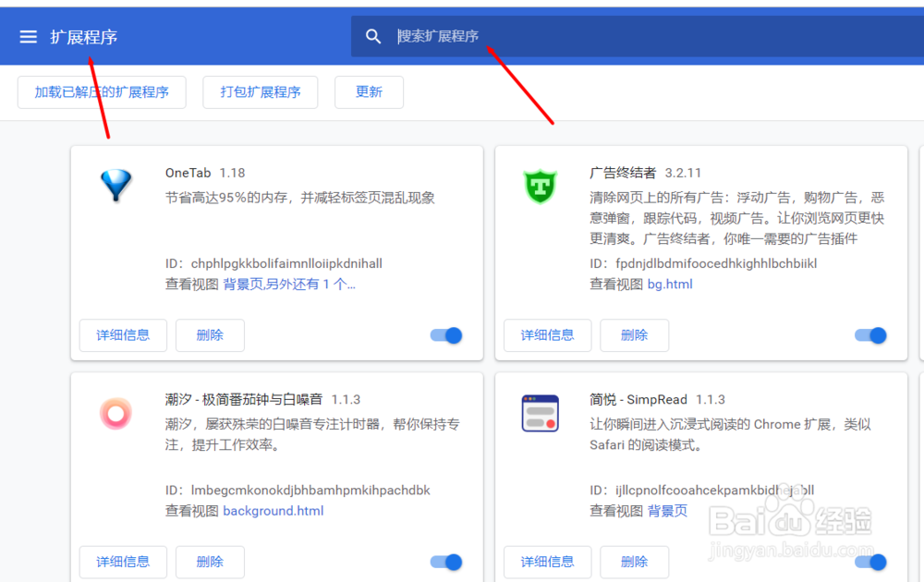
Task: Click the 扩展程序 page title
Action: (x=84, y=37)
